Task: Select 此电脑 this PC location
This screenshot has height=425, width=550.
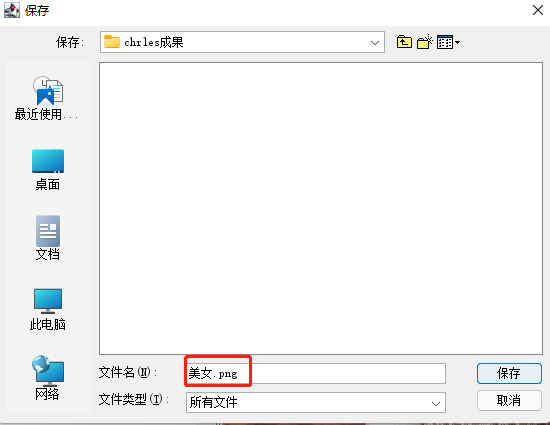Action: [48, 310]
